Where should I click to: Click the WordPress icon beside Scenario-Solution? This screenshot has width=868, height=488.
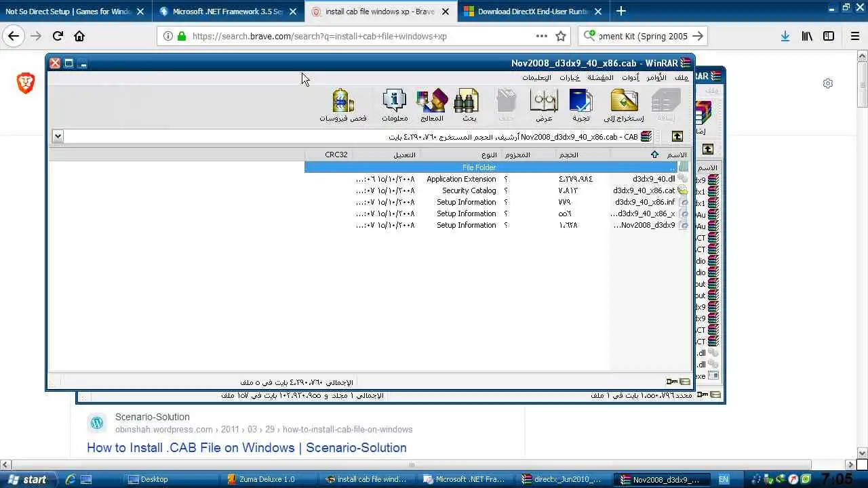[97, 423]
